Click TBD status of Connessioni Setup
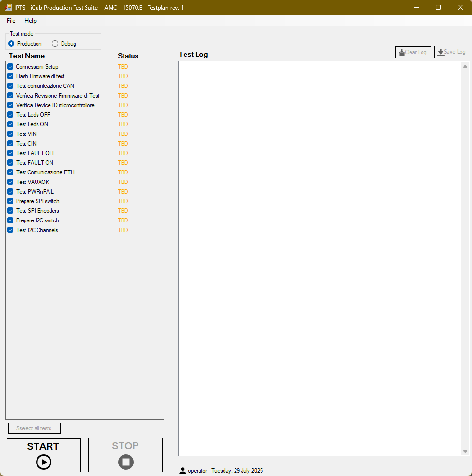The image size is (472, 476). tap(123, 66)
